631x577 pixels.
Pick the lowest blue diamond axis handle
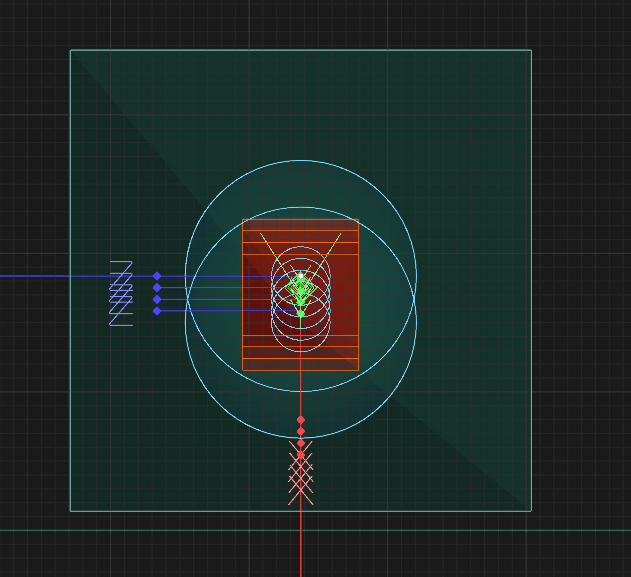(x=157, y=311)
